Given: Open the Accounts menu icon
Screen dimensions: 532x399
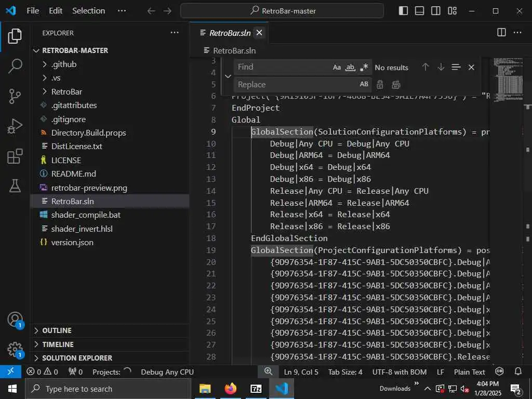Looking at the screenshot, I should tap(15, 320).
